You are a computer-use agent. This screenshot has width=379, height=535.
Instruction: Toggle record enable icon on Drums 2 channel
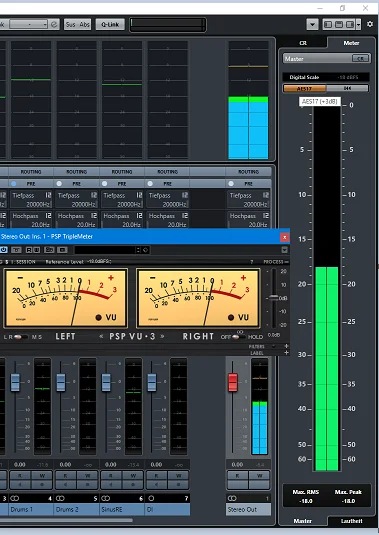pyautogui.click(x=87, y=485)
